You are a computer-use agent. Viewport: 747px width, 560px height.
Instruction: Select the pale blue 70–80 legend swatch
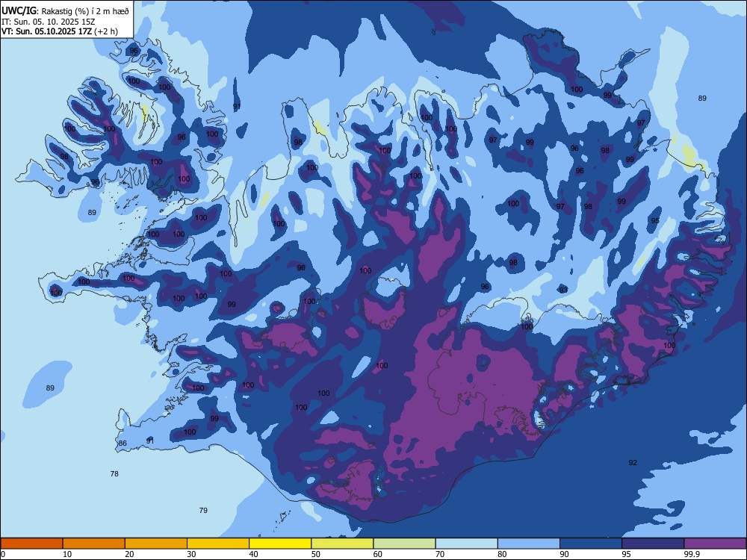point(466,544)
